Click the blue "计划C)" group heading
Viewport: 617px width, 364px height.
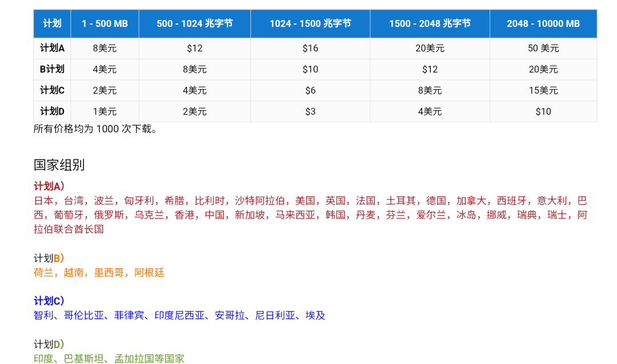coord(49,301)
